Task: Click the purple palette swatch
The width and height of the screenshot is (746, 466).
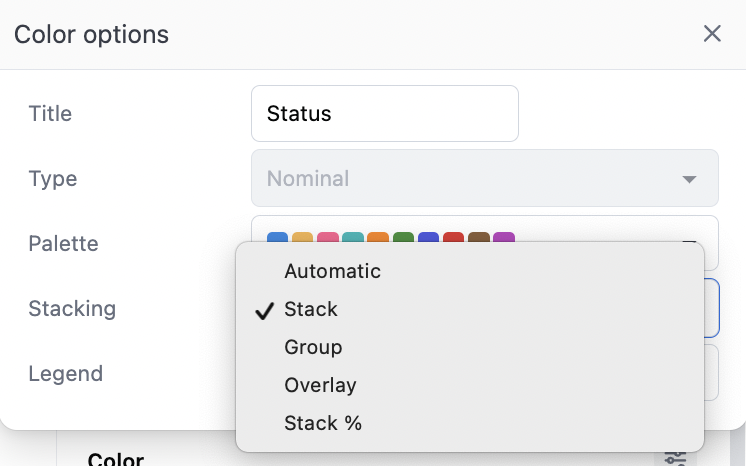Action: coord(504,239)
